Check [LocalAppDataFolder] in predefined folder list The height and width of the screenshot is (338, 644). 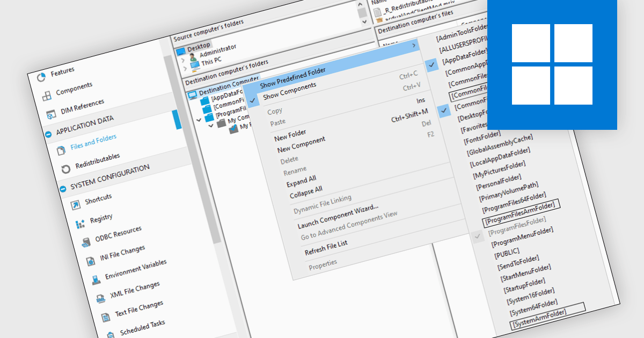[499, 158]
